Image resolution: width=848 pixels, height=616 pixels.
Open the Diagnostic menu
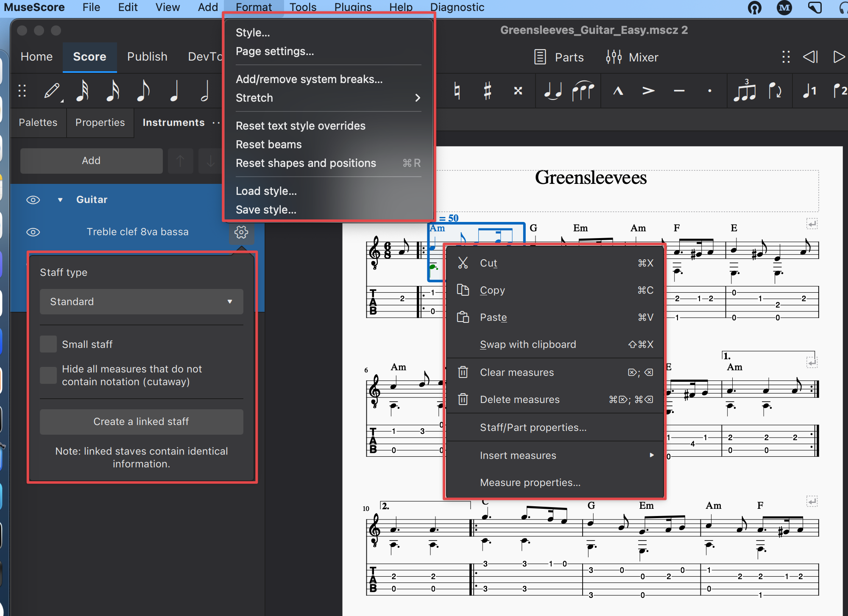(x=457, y=7)
